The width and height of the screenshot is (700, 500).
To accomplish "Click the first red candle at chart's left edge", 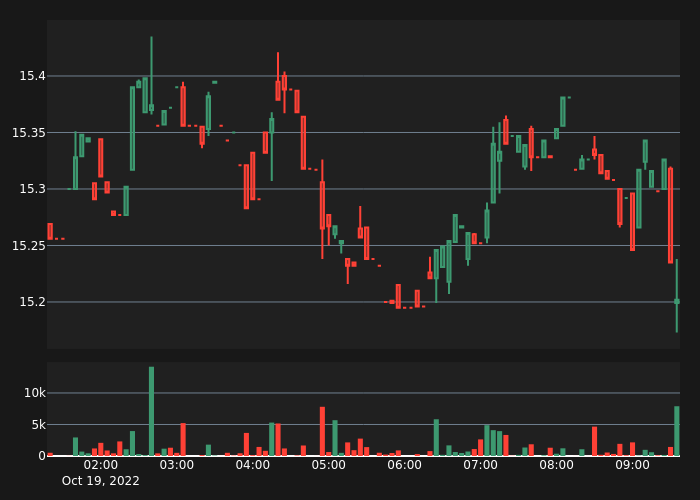I will point(50,231).
